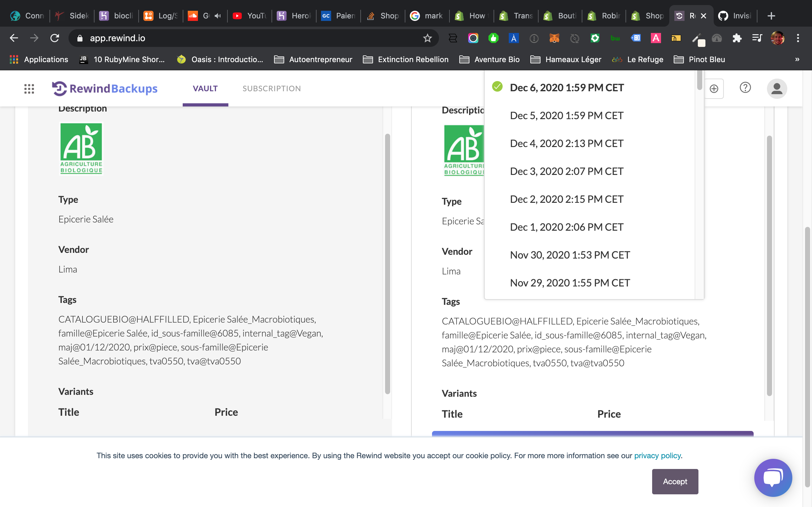Open the MetaMask fox extension icon
812x507 pixels.
tap(554, 38)
